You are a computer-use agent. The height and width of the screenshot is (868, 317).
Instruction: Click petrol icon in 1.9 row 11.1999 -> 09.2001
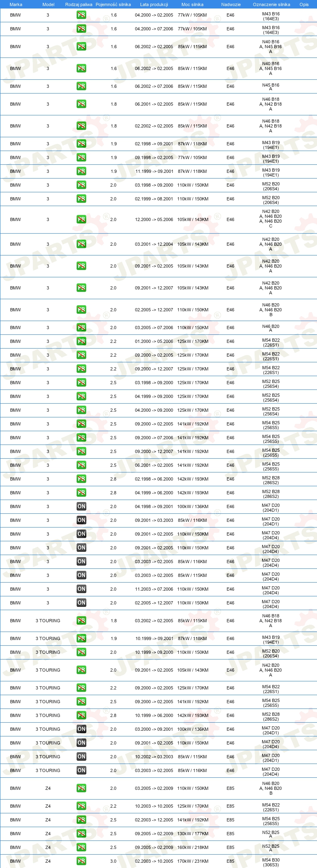tap(81, 171)
